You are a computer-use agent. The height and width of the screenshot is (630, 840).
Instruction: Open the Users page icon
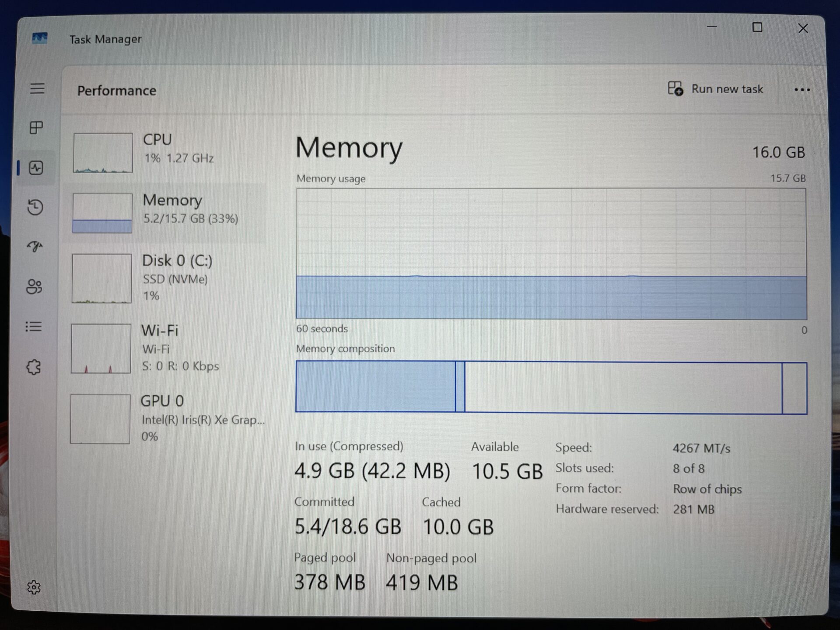coord(34,287)
